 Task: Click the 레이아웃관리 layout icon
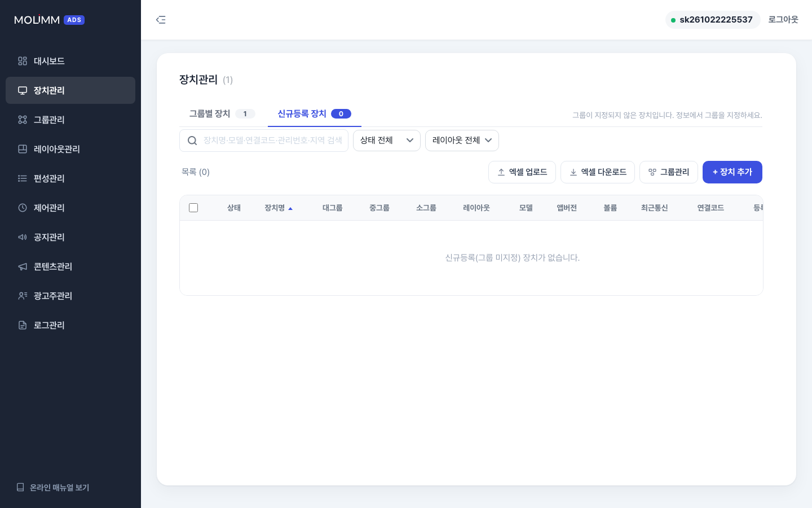(x=23, y=149)
